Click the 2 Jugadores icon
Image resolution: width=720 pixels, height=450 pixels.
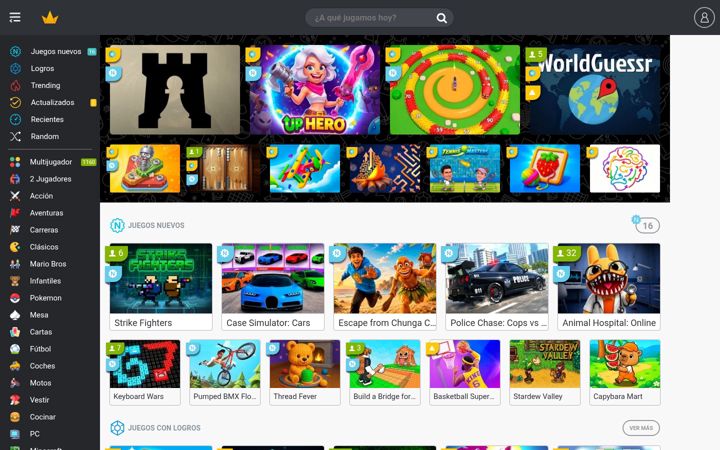[x=15, y=179]
